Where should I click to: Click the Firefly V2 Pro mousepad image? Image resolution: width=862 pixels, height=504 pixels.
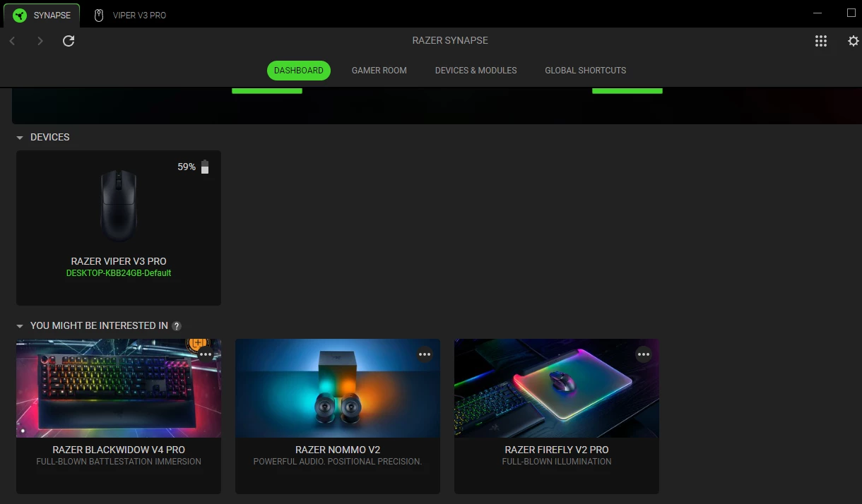[557, 388]
